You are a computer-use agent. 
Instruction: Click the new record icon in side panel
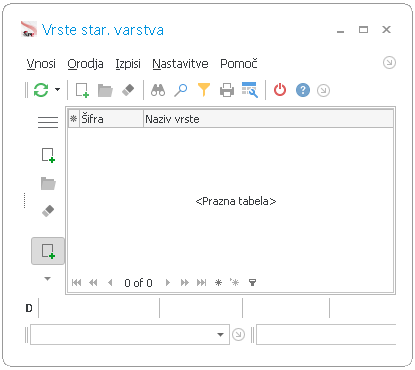[x=48, y=155]
